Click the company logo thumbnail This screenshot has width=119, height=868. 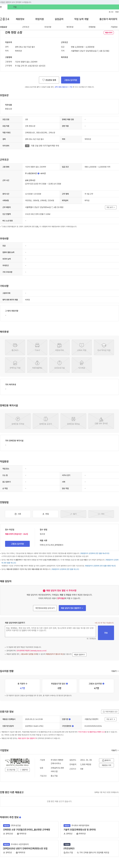pyautogui.click(x=17, y=762)
